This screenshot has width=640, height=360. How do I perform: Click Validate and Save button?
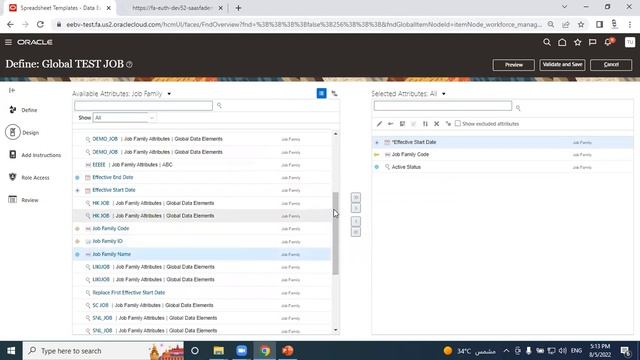coord(562,64)
